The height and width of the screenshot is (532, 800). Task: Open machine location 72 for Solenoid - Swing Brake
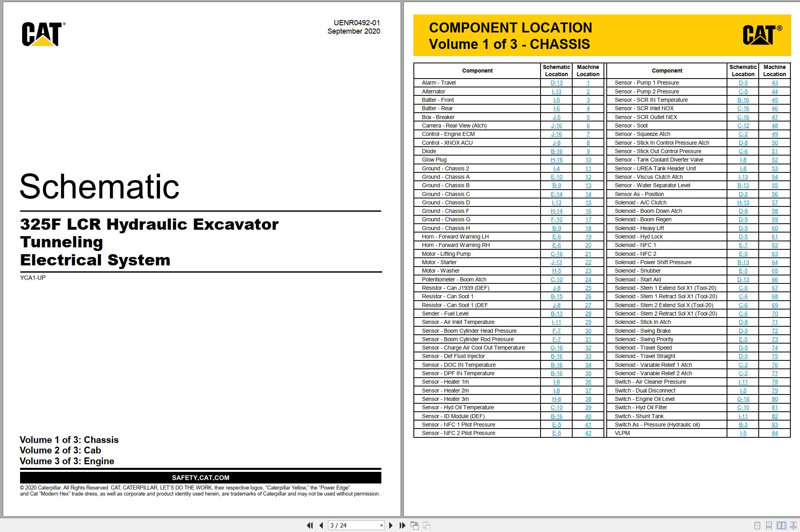pyautogui.click(x=774, y=331)
